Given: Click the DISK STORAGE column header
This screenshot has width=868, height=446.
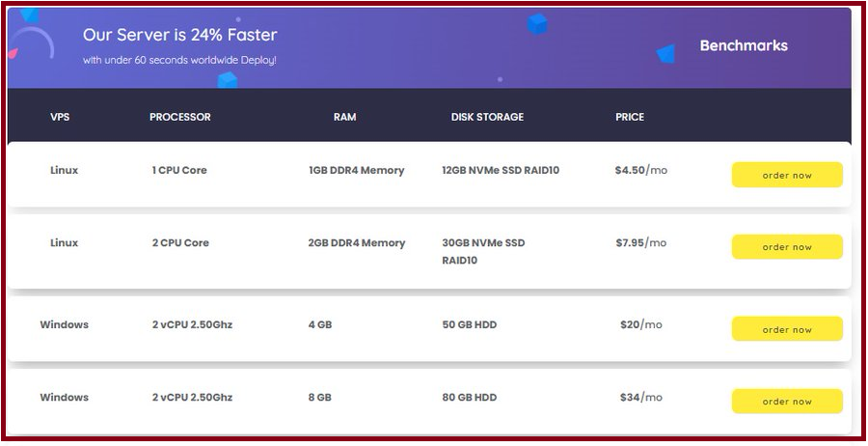Looking at the screenshot, I should (x=487, y=117).
